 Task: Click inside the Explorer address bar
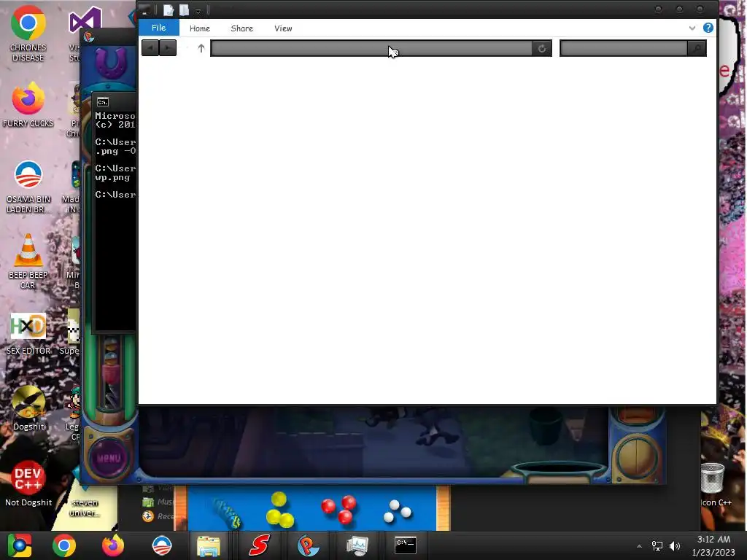[x=371, y=48]
